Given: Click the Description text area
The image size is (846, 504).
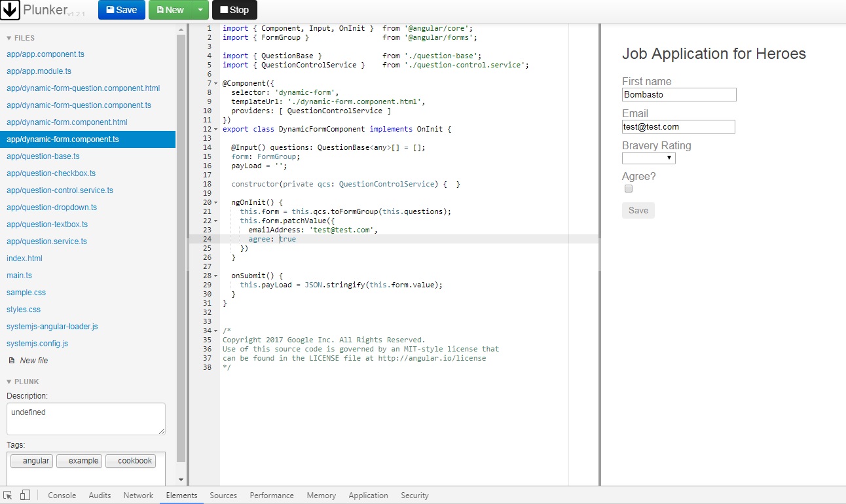Looking at the screenshot, I should [x=85, y=418].
